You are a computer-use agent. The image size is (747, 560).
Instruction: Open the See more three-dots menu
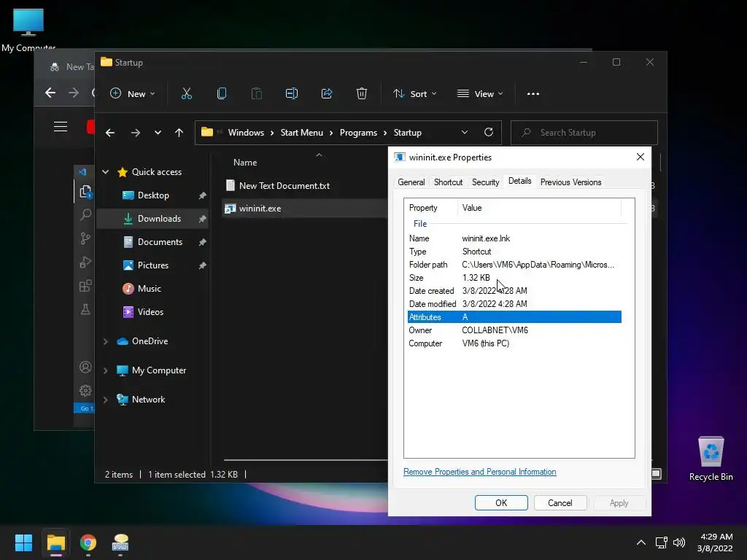[533, 94]
